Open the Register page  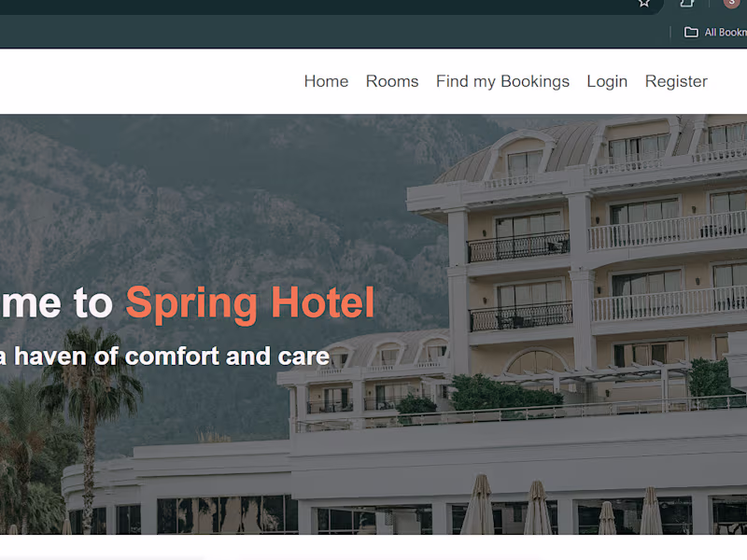[676, 81]
